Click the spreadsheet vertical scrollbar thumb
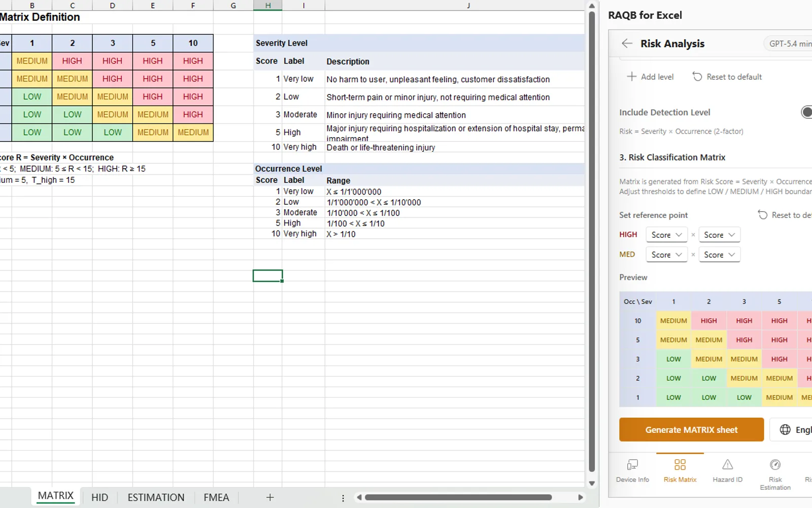Viewport: 812px width, 508px height. pos(592,242)
